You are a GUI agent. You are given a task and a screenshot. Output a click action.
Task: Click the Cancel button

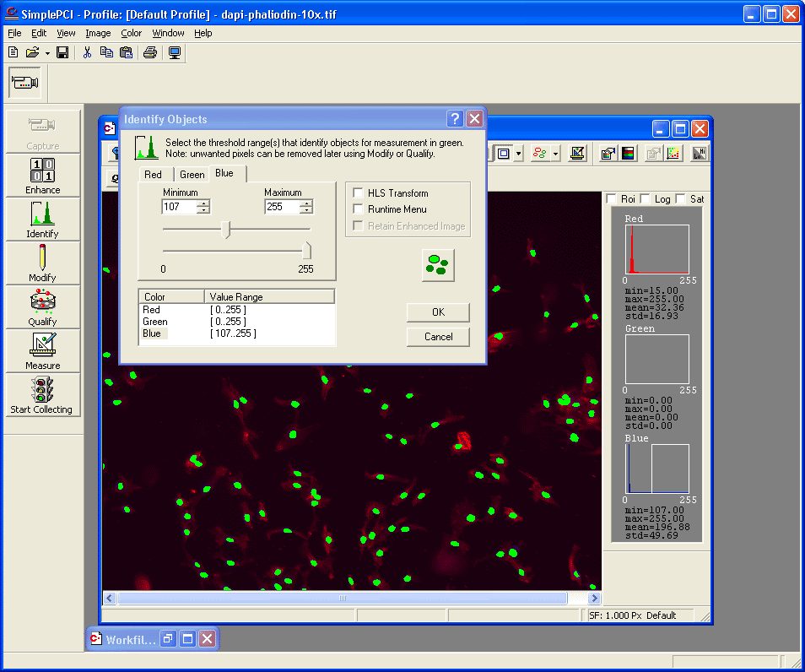coord(438,337)
